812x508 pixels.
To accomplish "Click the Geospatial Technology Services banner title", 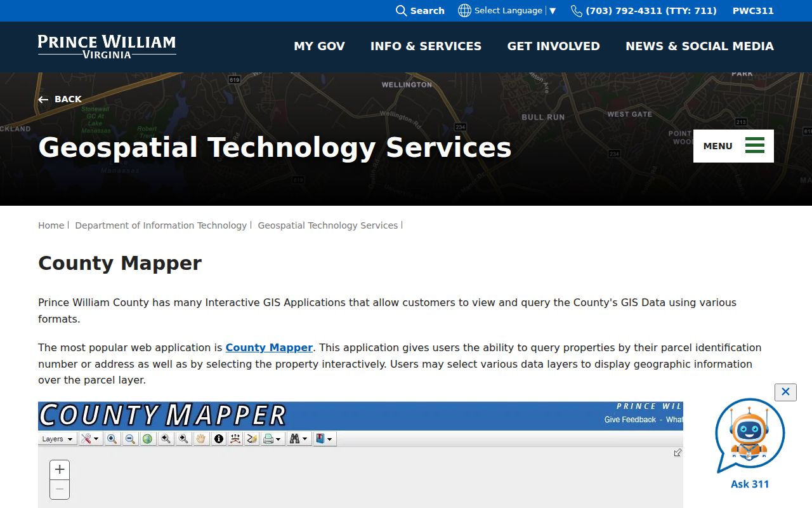I will coord(275,147).
